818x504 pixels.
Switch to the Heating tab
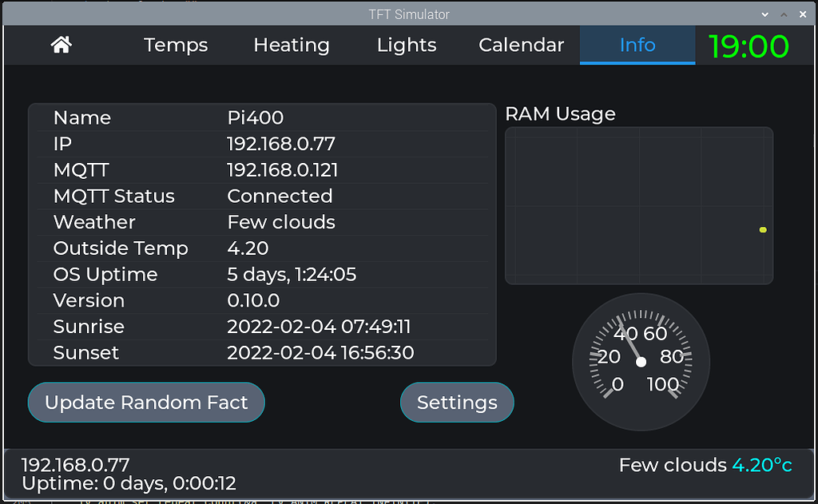tap(291, 45)
